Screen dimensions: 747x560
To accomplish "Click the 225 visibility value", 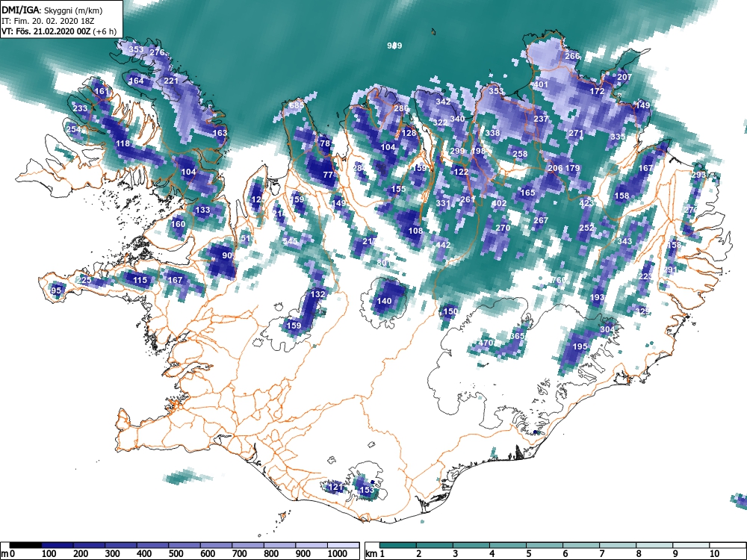I will [x=84, y=280].
